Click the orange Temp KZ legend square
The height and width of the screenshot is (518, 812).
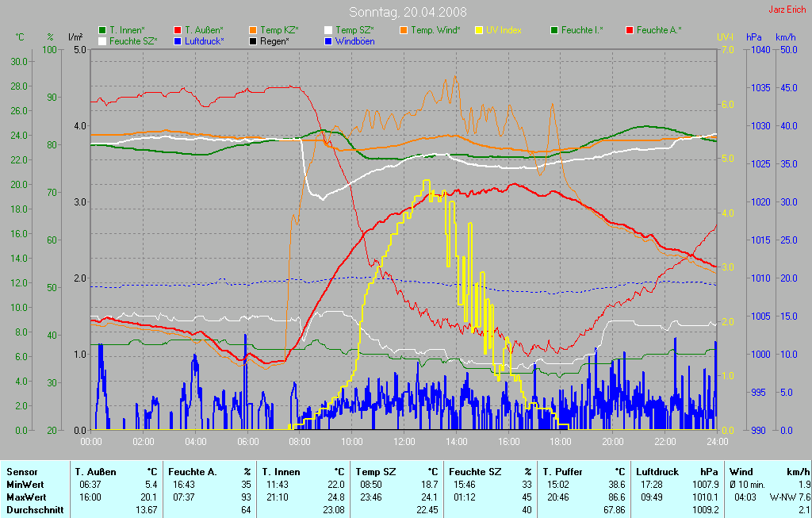[x=253, y=30]
